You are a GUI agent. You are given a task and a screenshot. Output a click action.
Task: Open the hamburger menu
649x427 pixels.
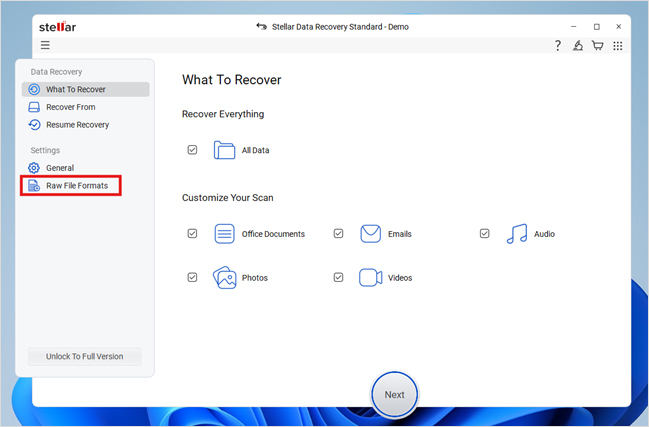[45, 45]
